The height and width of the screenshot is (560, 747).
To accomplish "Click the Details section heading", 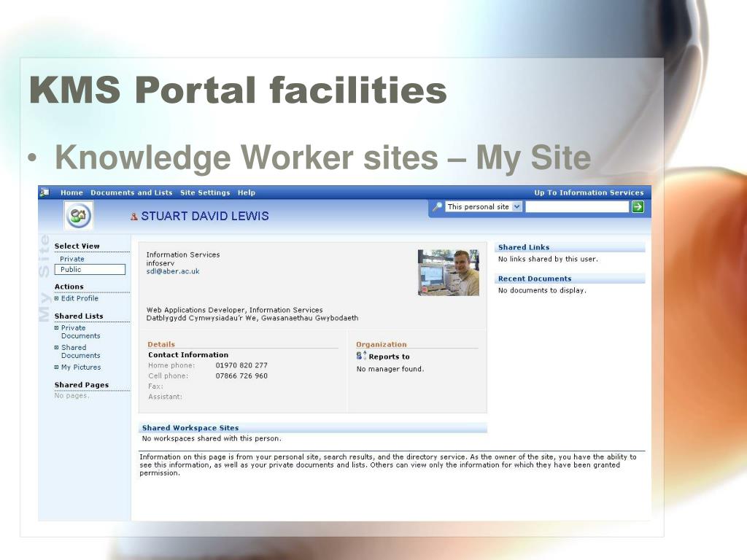I will coord(161,344).
